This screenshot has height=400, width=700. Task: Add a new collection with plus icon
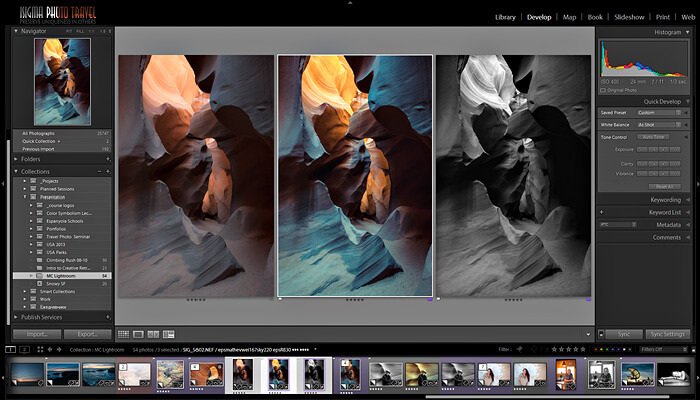[x=108, y=171]
